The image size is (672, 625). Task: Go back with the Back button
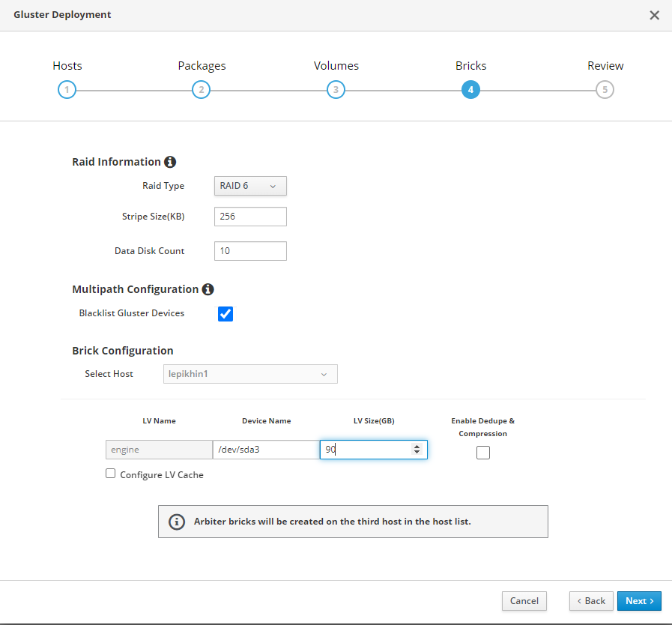pos(591,601)
